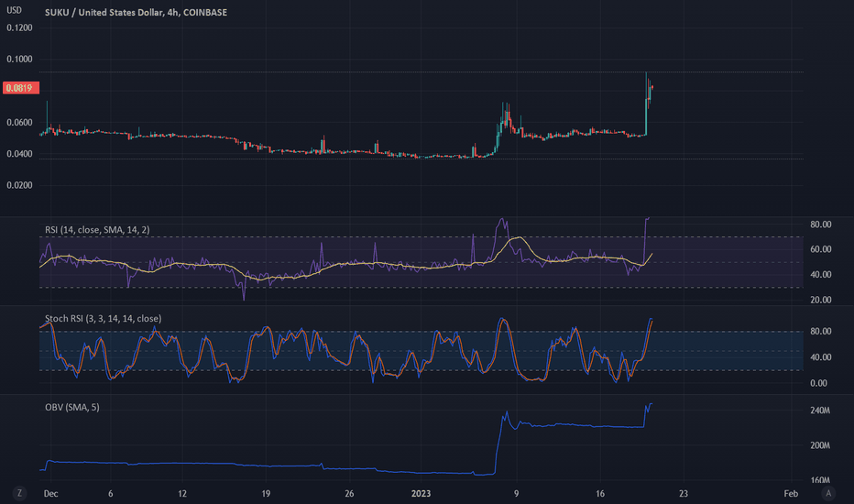Click the Stoch RSI 0.00 scale value
854x504 pixels.
click(818, 383)
